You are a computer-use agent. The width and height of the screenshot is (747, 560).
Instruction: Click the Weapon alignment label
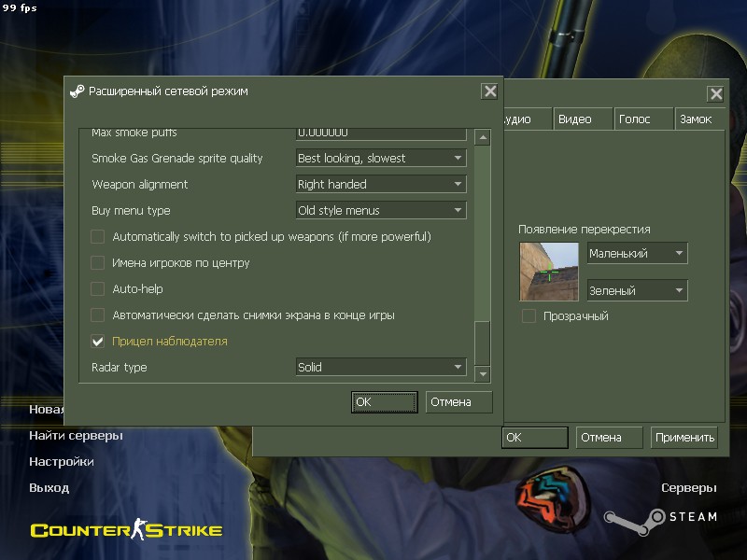(139, 184)
